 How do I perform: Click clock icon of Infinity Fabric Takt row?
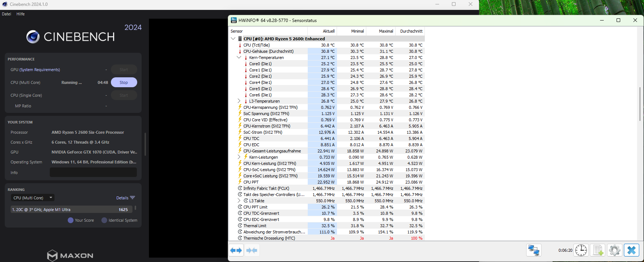point(240,188)
